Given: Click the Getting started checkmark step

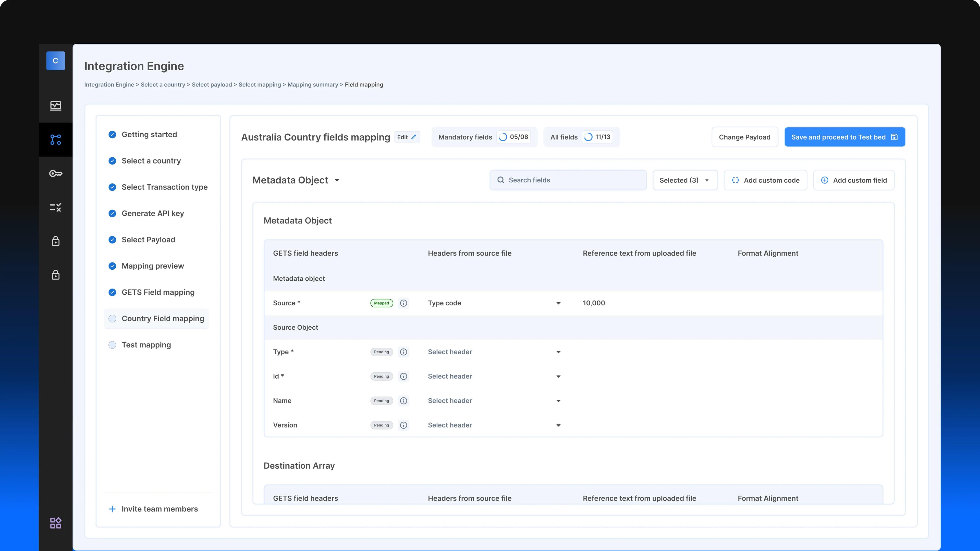Looking at the screenshot, I should click(x=112, y=135).
